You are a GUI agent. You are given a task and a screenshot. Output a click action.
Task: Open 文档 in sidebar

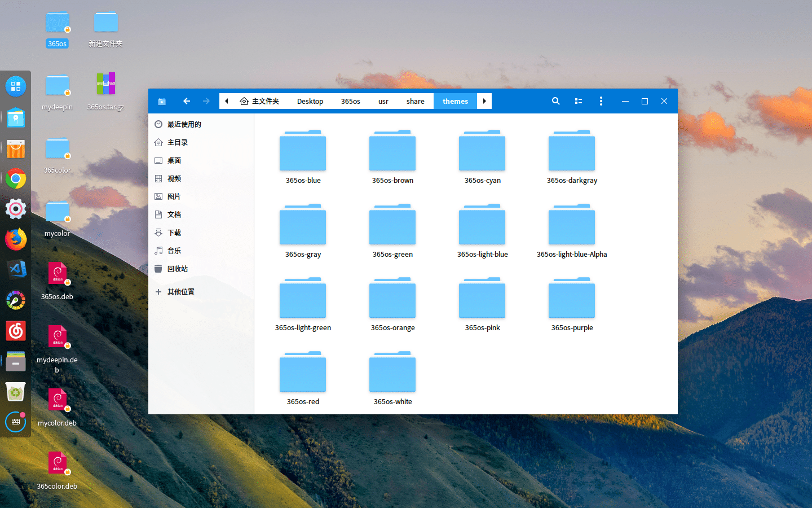point(201,214)
